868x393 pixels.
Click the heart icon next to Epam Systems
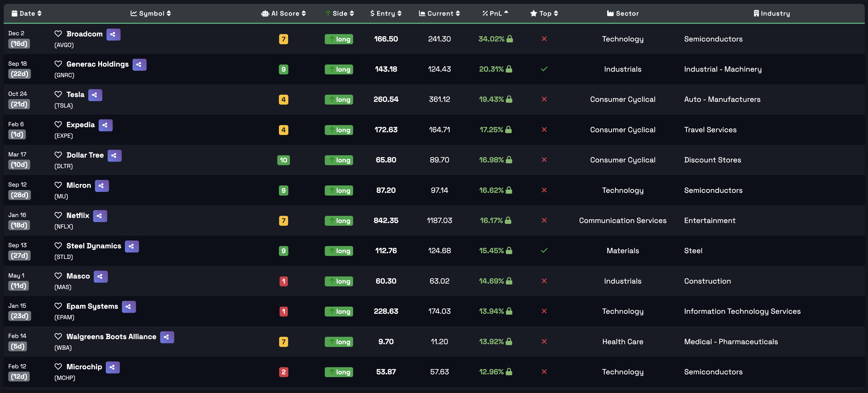click(58, 306)
